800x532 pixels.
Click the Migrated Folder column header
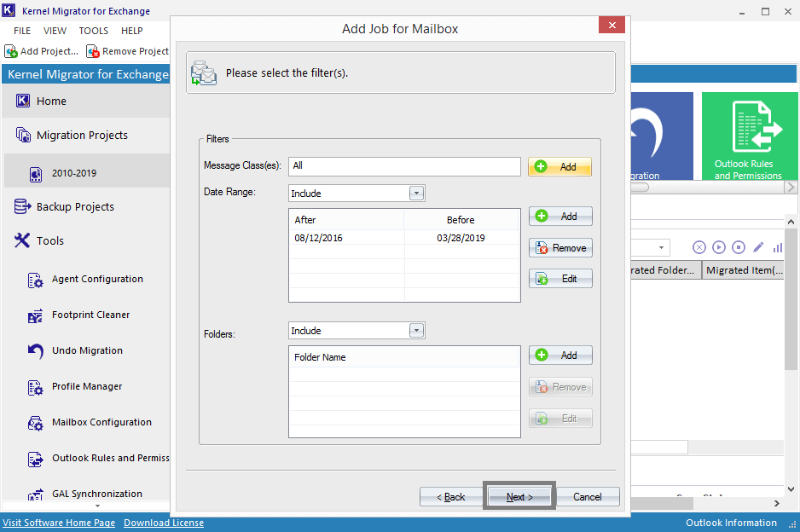[x=665, y=270]
